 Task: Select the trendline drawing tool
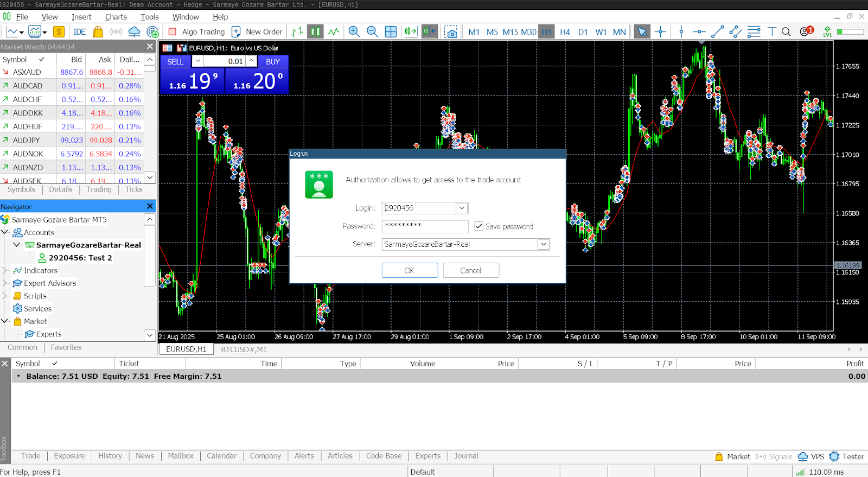(717, 31)
